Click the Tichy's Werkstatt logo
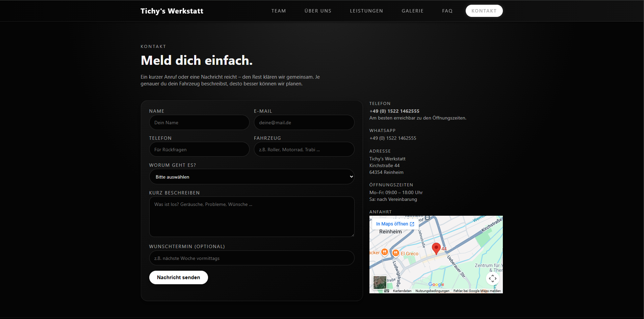Image resolution: width=644 pixels, height=319 pixels. pyautogui.click(x=172, y=11)
